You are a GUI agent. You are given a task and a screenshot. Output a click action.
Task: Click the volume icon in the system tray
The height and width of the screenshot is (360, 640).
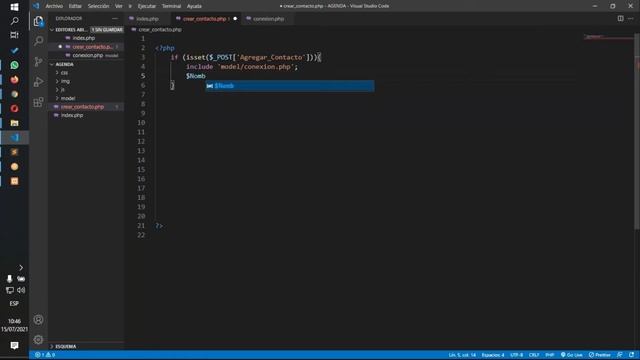point(21,290)
